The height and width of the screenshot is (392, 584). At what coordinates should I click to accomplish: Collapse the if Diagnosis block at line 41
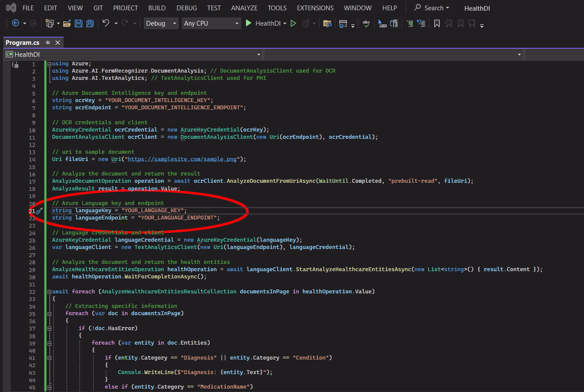click(x=50, y=358)
